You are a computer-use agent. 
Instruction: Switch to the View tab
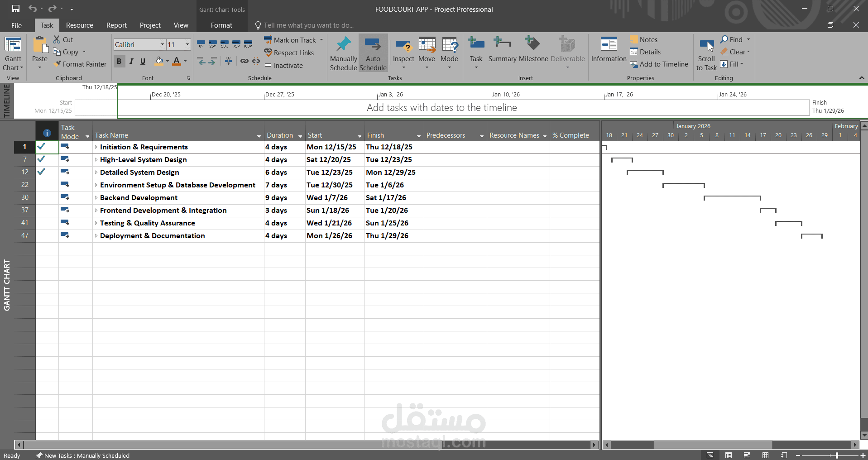click(x=181, y=25)
